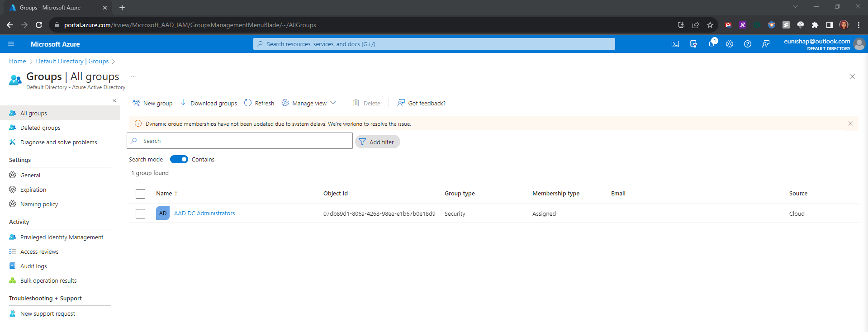Screen dimensions: 868x332
Task: Open the ellipsis more options menu
Action: pyautogui.click(x=134, y=76)
